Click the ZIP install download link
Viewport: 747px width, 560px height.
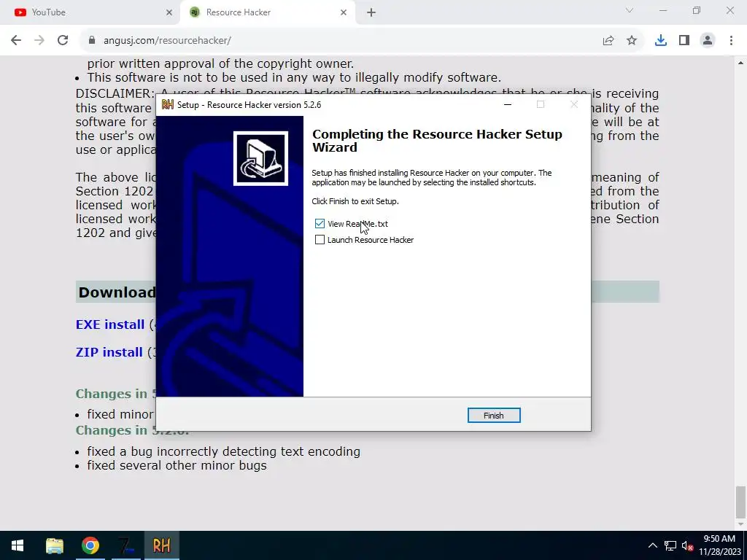tap(109, 352)
